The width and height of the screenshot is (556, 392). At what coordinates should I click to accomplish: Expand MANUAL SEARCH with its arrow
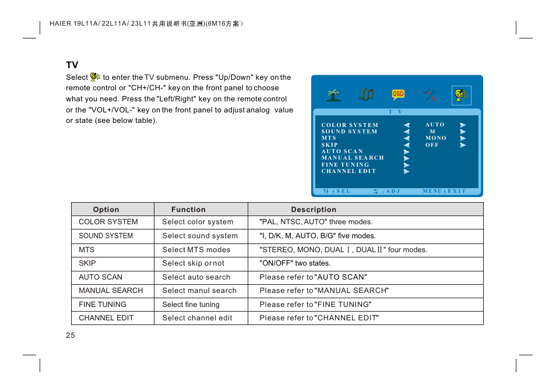click(407, 158)
